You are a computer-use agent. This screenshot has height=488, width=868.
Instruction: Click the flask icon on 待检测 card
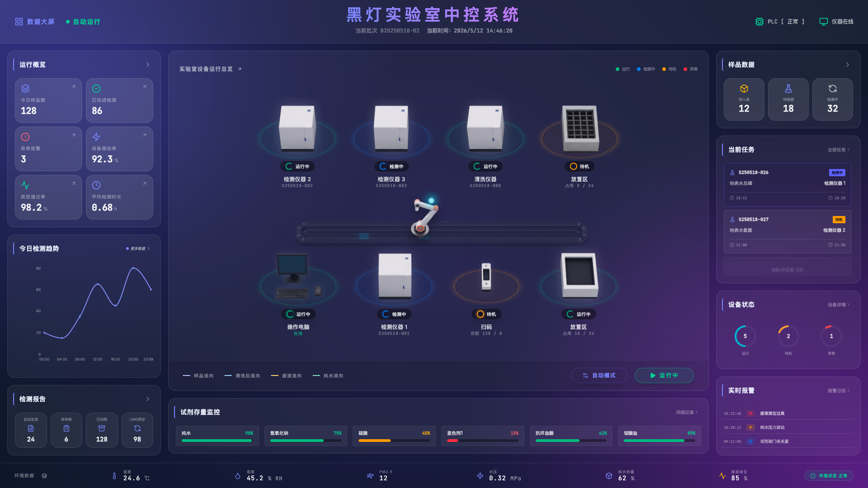pyautogui.click(x=788, y=89)
